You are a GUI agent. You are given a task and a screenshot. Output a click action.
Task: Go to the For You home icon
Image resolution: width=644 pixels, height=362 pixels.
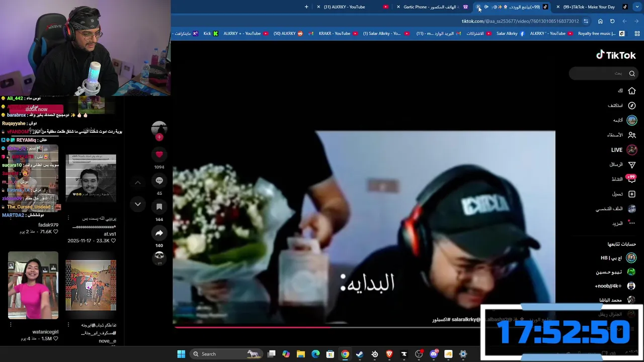pos(632,91)
